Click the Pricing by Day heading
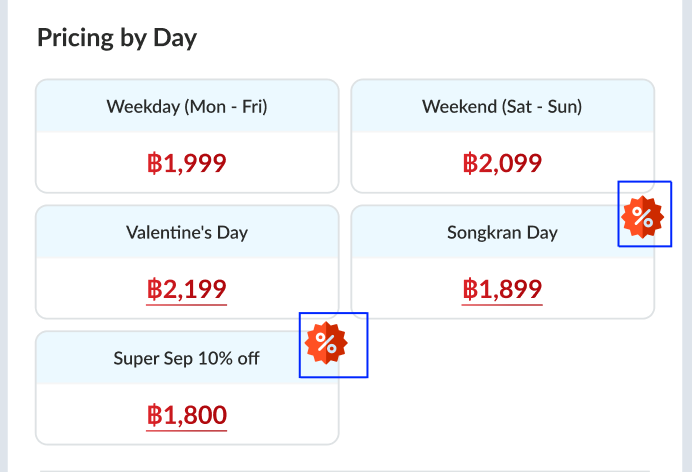692x472 pixels. [x=117, y=38]
